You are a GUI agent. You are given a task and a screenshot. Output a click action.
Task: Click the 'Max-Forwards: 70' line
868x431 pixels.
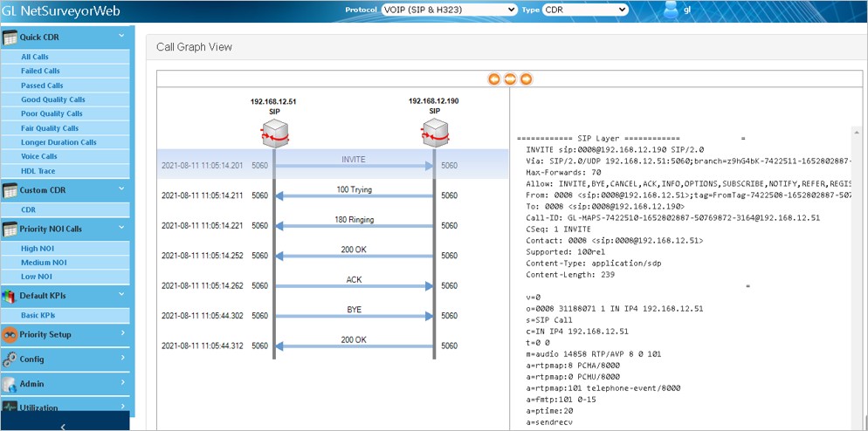tap(563, 172)
